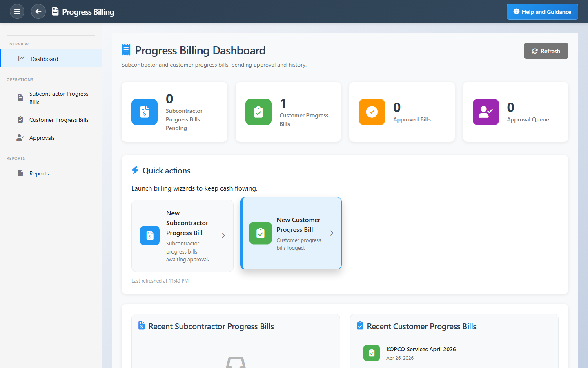Click the Quick actions lightning bolt icon
588x368 pixels.
point(135,170)
